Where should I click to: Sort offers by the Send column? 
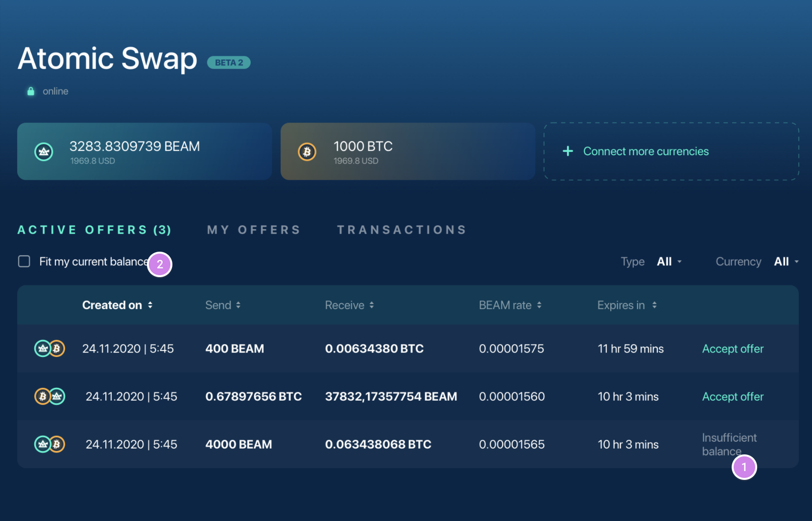[x=239, y=305]
